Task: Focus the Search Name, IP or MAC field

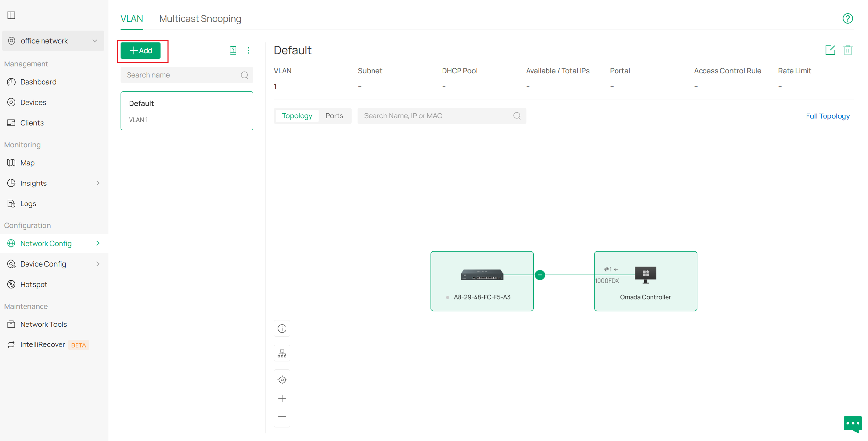Action: (x=442, y=116)
